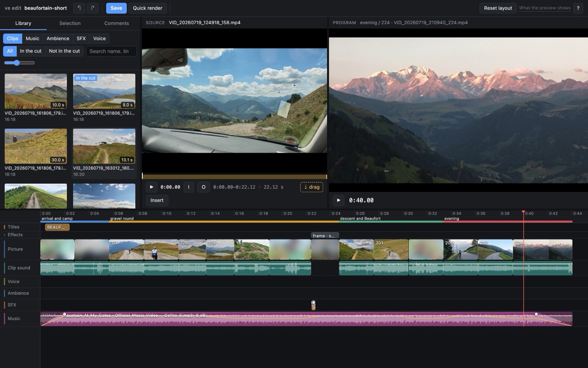Select timeline picture clip 224
Image resolution: width=588 pixels, height=368 pixels.
coord(543,249)
